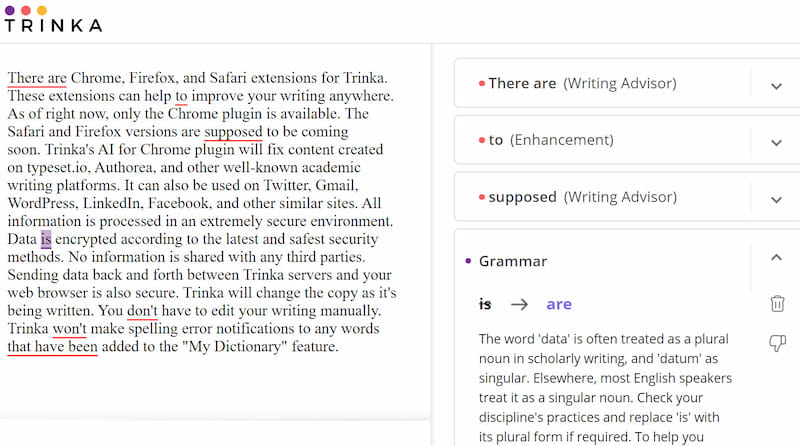800x446 pixels.
Task: Collapse the Grammar suggestion card
Action: click(x=776, y=259)
